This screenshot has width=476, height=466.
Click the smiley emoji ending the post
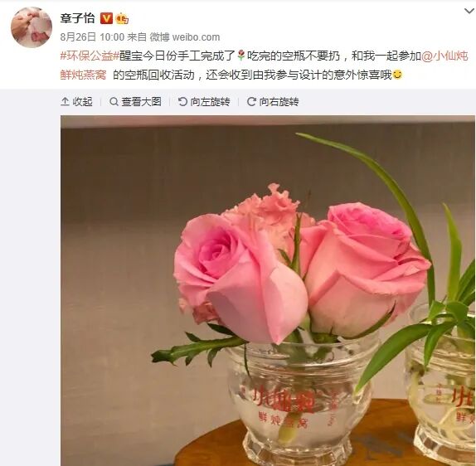point(397,75)
